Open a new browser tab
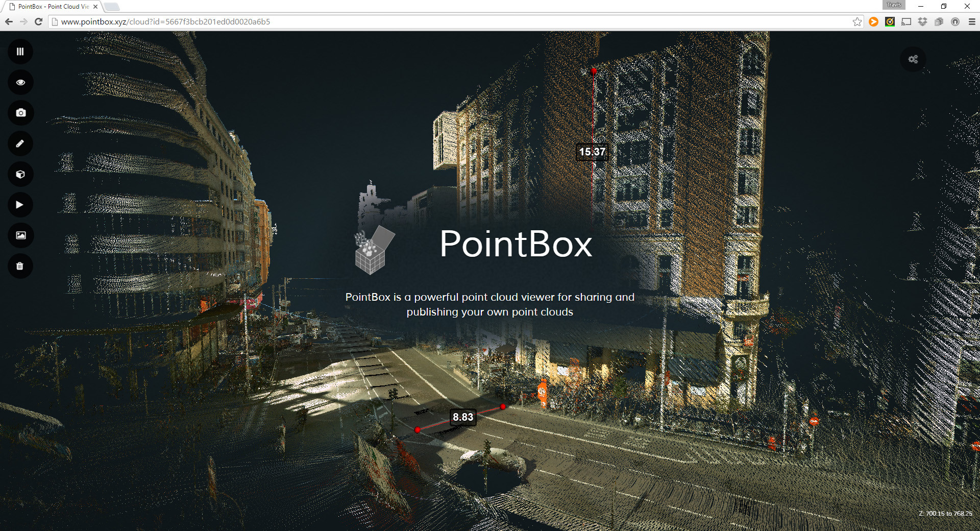The image size is (980, 531). point(112,7)
